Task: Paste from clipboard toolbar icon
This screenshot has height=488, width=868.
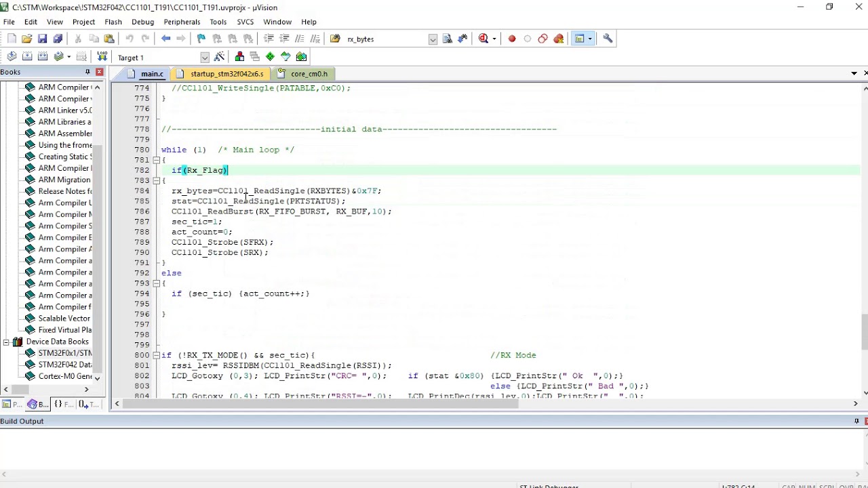Action: [x=109, y=39]
